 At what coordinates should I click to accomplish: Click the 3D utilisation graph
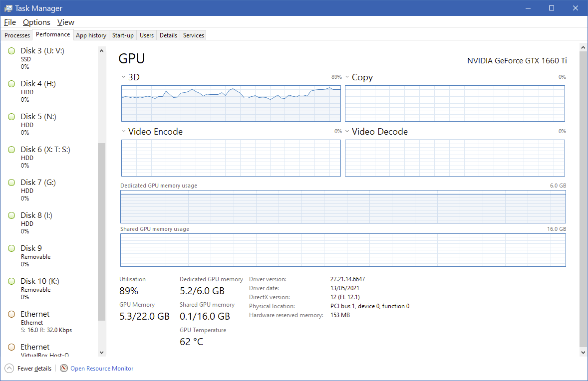click(231, 103)
